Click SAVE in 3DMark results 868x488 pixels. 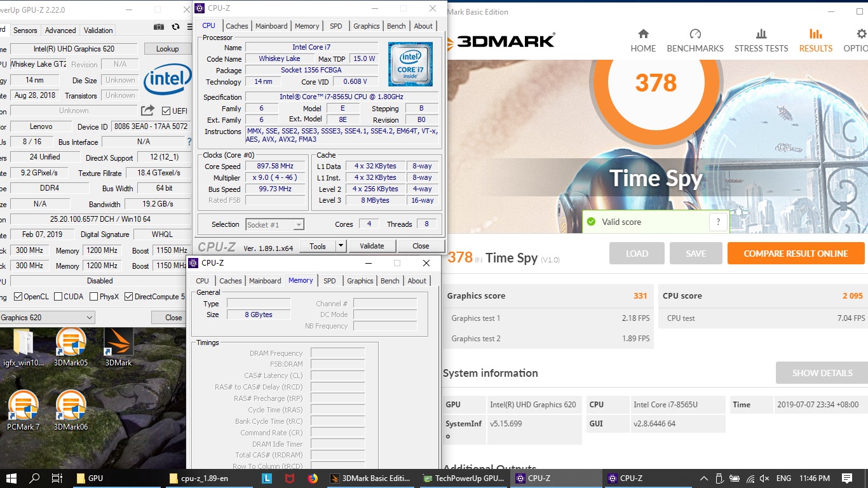696,253
